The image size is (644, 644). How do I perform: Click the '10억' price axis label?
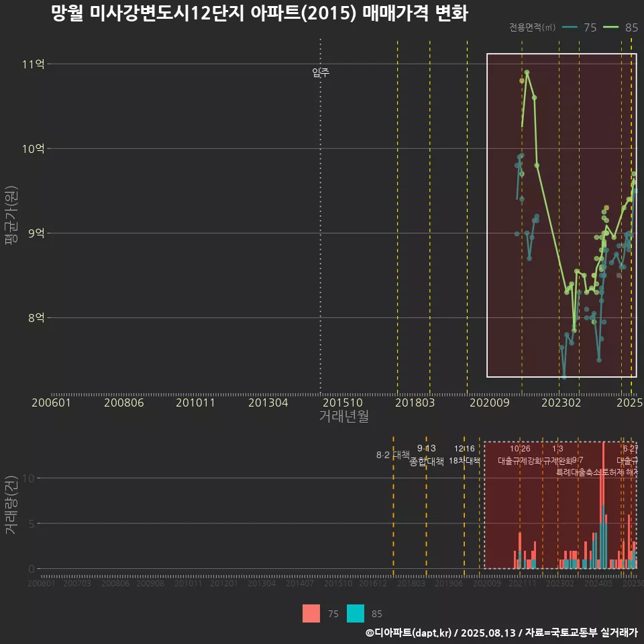[34, 149]
